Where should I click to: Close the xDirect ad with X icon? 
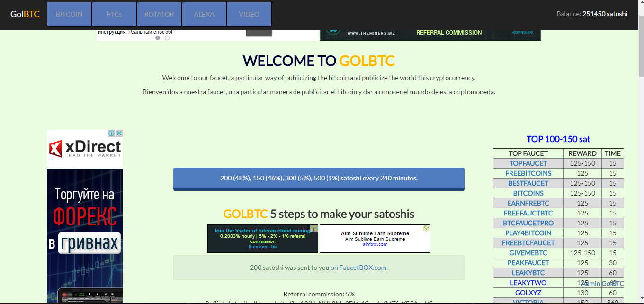point(119,134)
